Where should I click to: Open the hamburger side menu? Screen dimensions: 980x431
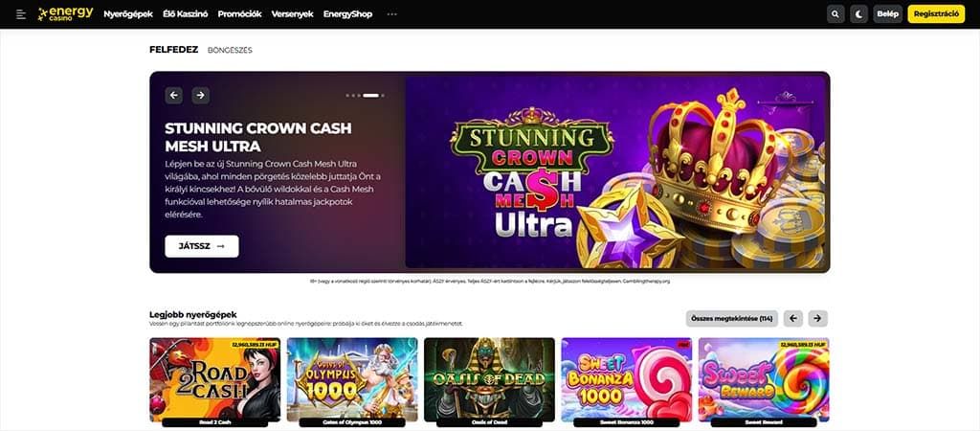pos(21,13)
